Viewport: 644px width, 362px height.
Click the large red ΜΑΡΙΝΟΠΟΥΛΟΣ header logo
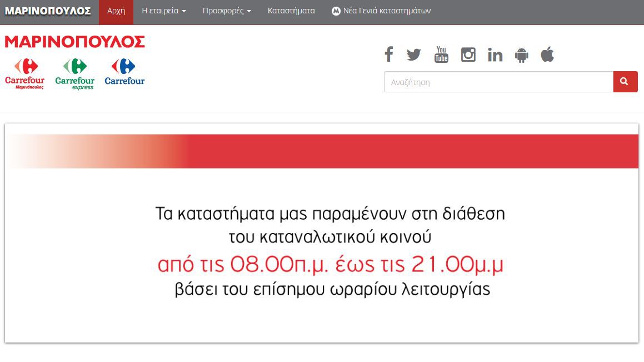coord(75,42)
